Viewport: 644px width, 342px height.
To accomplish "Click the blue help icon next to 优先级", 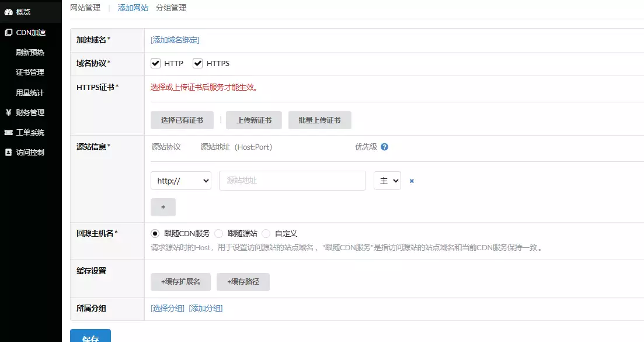I will [x=384, y=147].
